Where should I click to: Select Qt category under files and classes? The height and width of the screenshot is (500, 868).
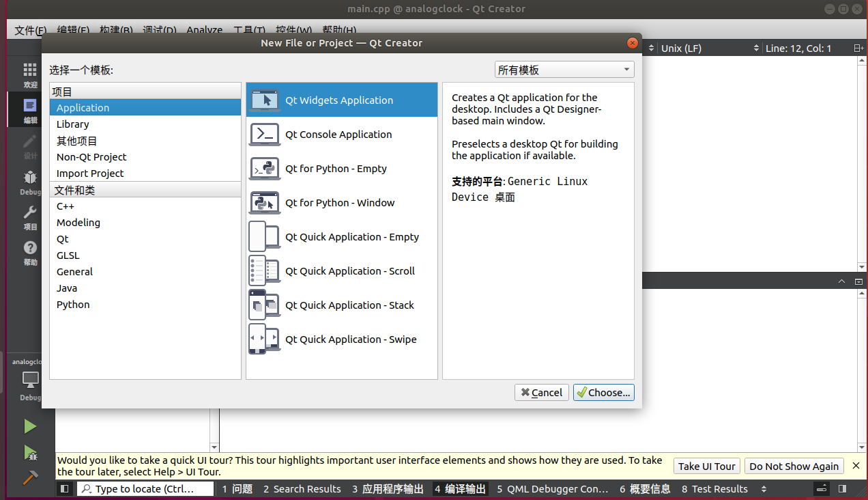(x=145, y=239)
